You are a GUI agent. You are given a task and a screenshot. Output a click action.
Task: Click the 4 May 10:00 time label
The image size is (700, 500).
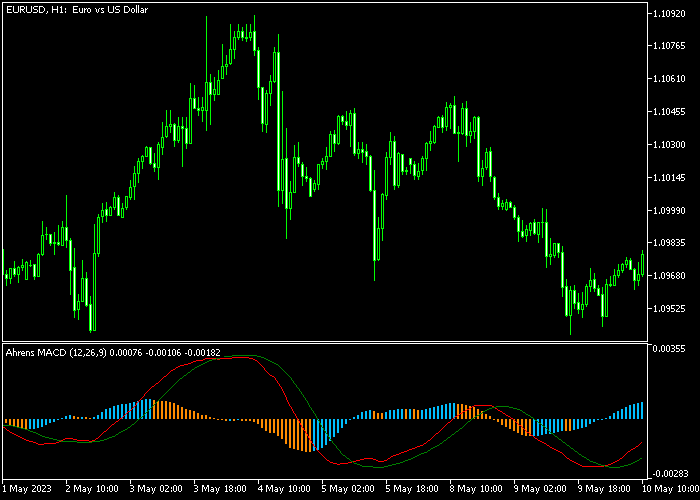(284, 489)
